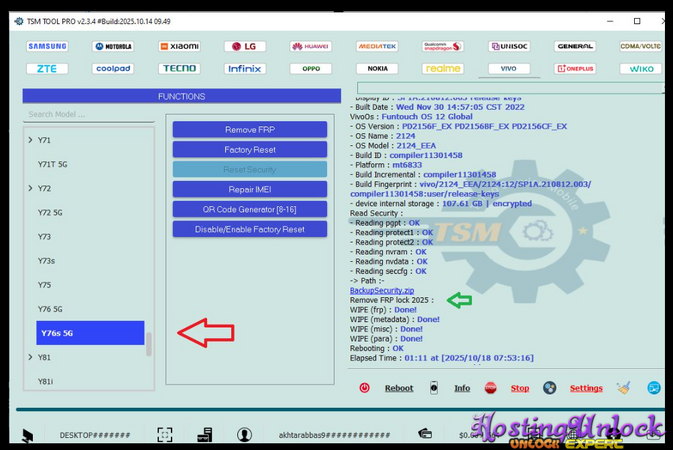The image size is (673, 450).
Task: Click the model list vertical scrollbar
Action: tap(150, 343)
